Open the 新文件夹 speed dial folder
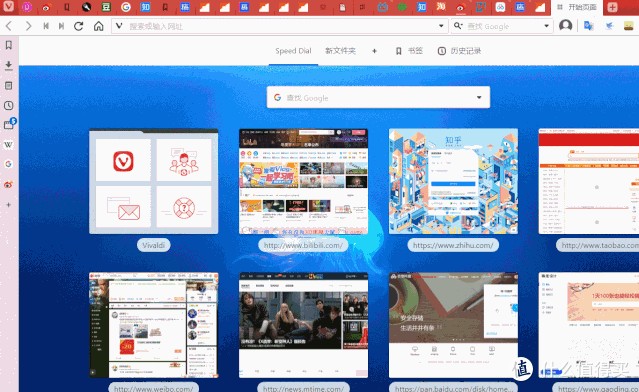 tap(340, 51)
